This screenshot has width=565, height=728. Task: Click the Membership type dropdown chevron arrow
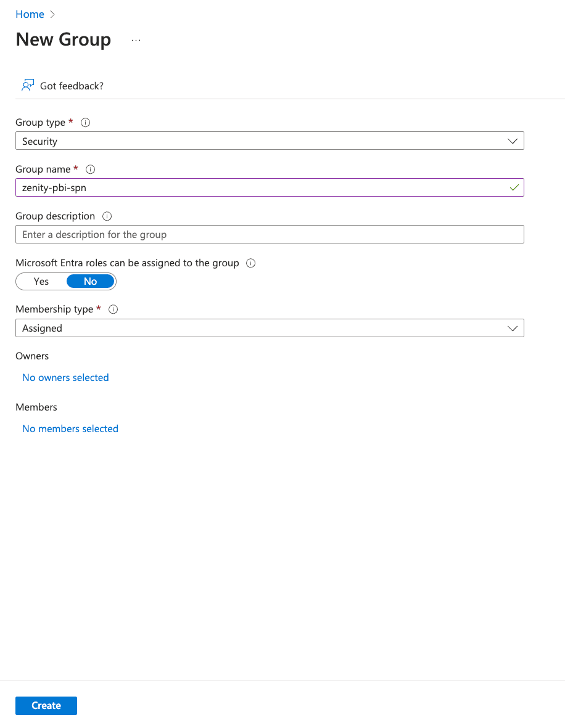[513, 329]
